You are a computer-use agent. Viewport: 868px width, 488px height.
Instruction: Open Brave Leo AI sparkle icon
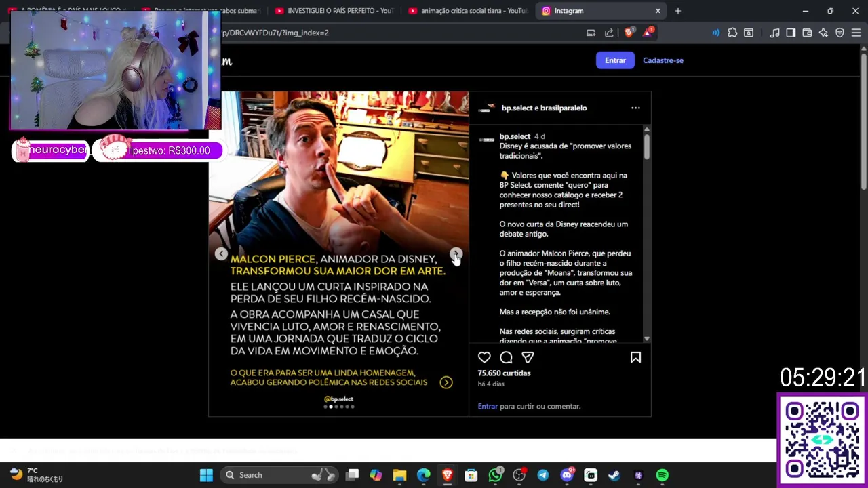(823, 33)
